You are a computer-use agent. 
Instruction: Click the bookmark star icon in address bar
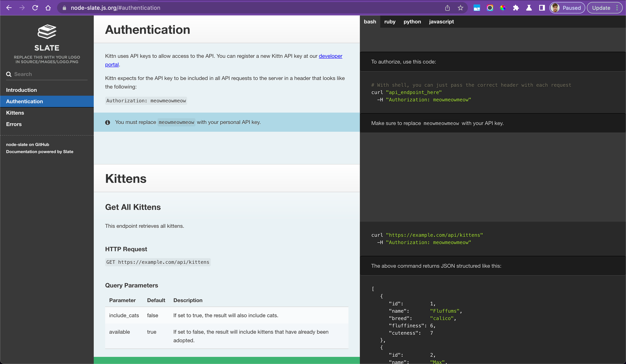[x=461, y=7]
